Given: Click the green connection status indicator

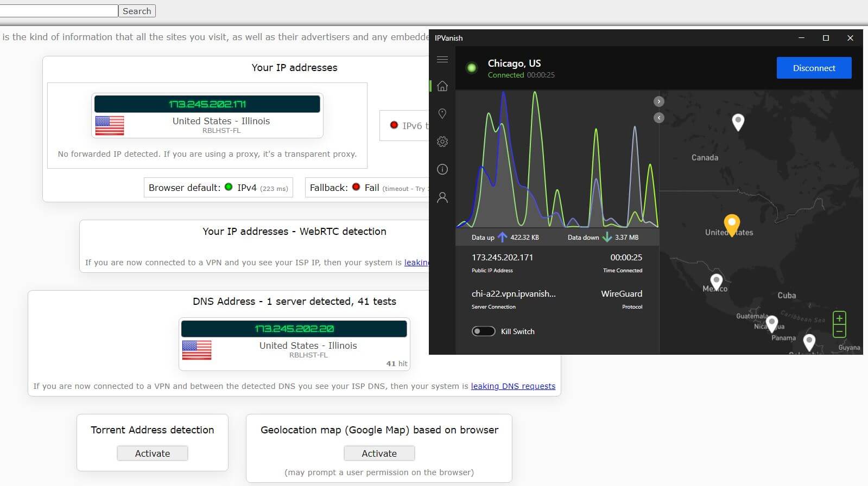Looking at the screenshot, I should (472, 68).
